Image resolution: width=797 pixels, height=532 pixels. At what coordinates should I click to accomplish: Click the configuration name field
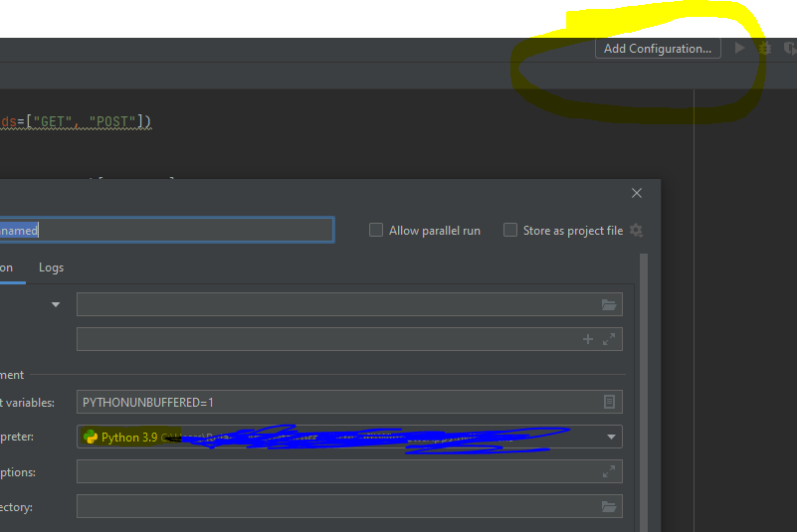167,230
